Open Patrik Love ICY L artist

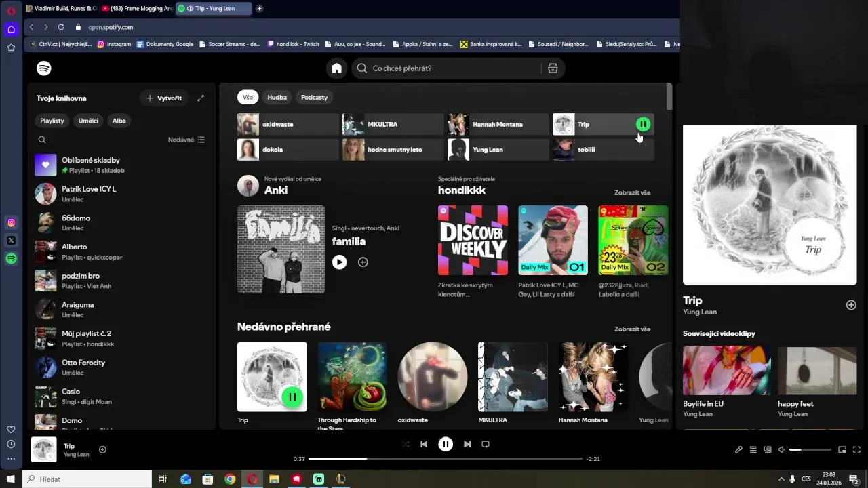click(122, 194)
